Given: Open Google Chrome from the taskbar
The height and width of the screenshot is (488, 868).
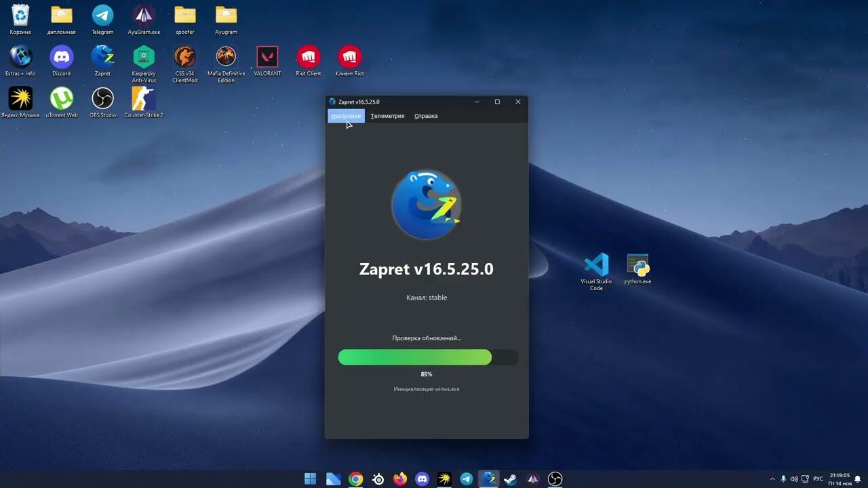Looking at the screenshot, I should click(355, 479).
